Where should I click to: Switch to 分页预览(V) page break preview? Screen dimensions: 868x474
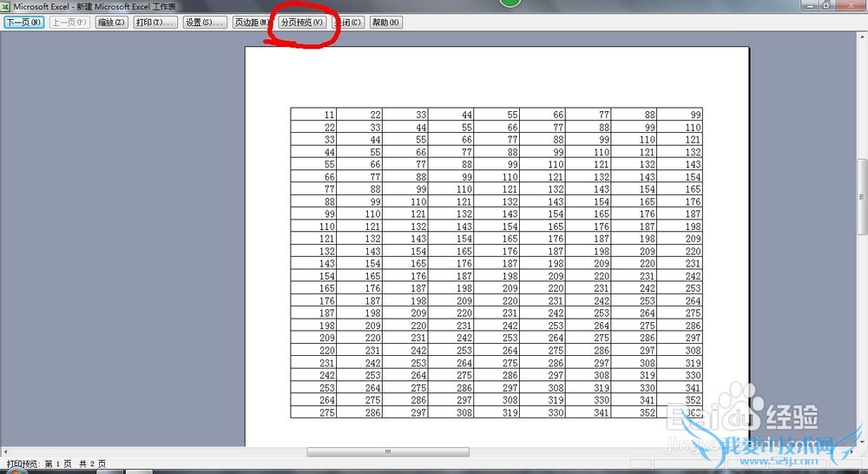click(x=302, y=23)
